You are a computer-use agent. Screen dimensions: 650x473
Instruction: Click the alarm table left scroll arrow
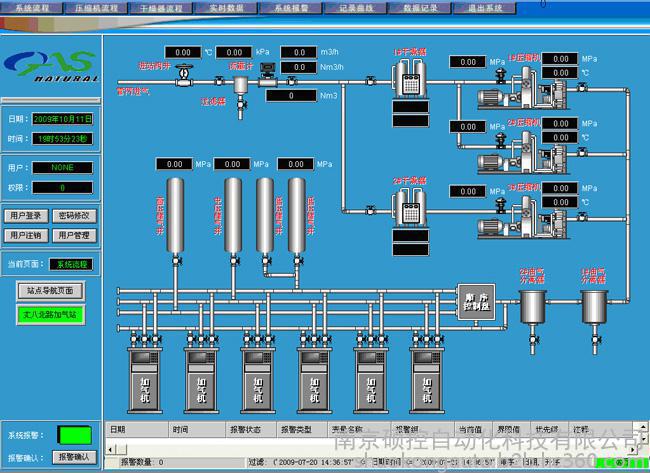click(110, 449)
